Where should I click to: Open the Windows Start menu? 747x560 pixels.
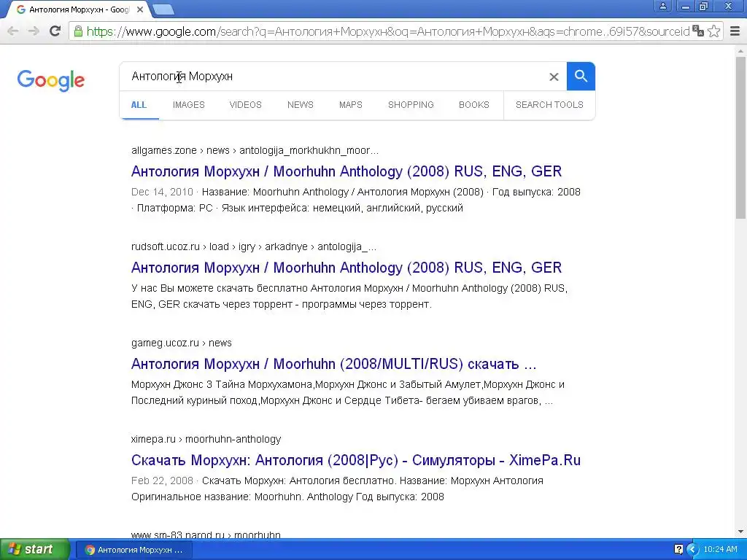(34, 550)
